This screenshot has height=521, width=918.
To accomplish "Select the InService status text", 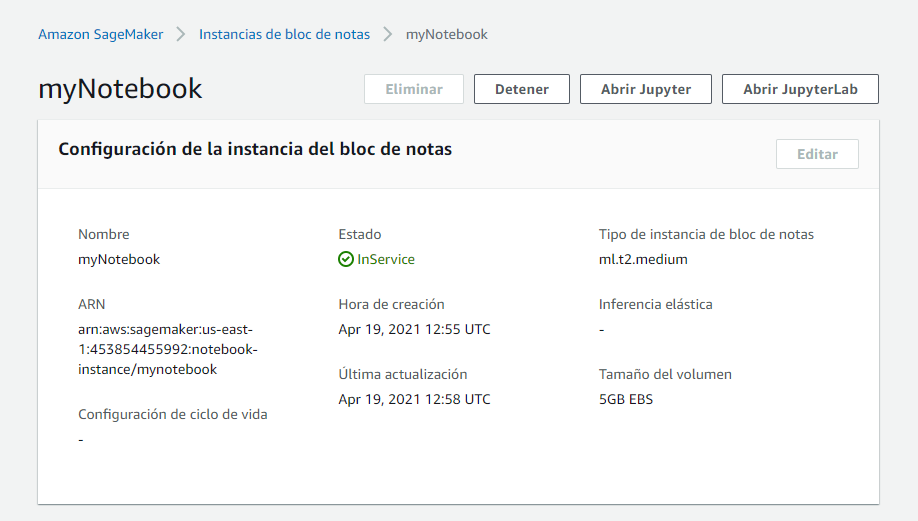I will [386, 259].
